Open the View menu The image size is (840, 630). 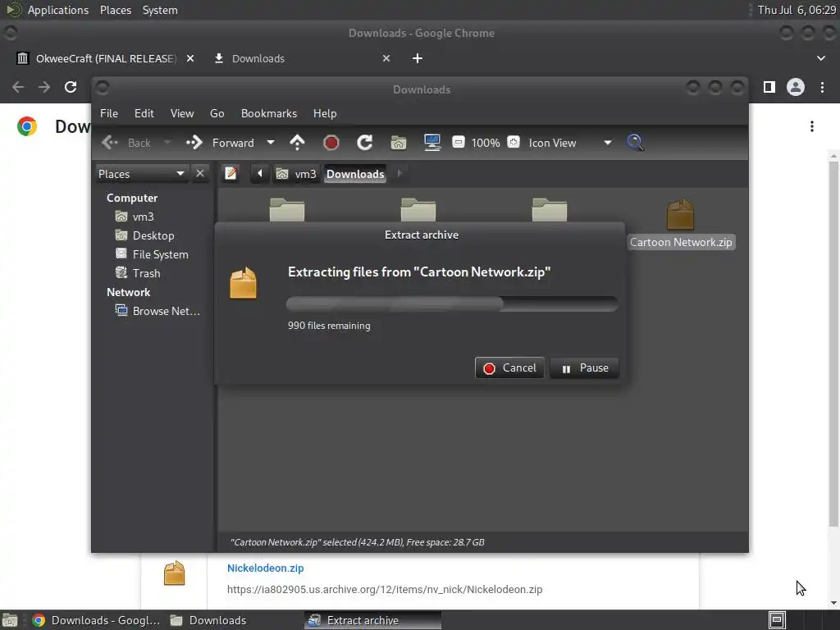point(182,113)
